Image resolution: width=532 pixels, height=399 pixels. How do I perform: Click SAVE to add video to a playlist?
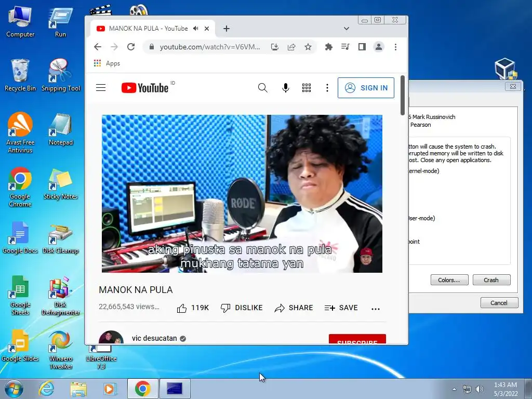click(341, 308)
